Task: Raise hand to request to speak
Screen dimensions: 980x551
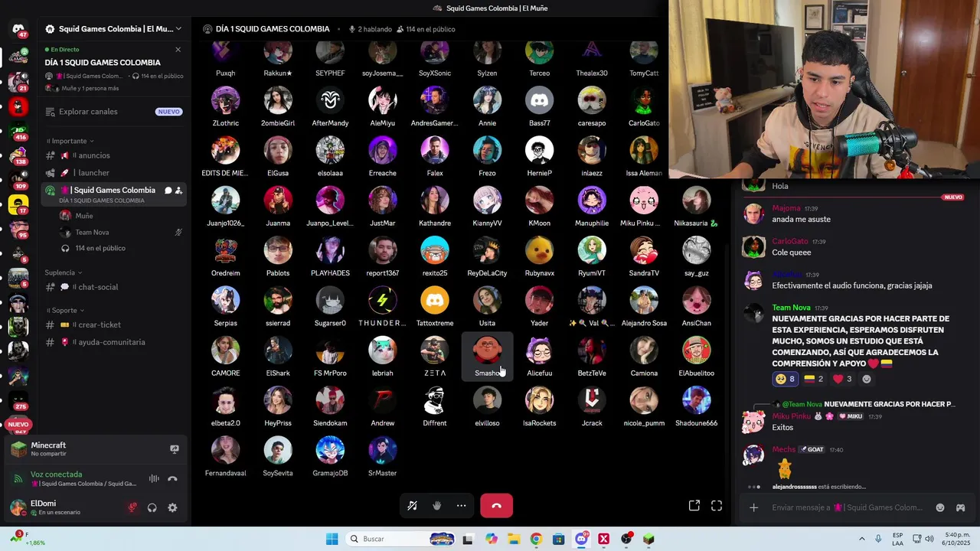Action: [x=436, y=506]
